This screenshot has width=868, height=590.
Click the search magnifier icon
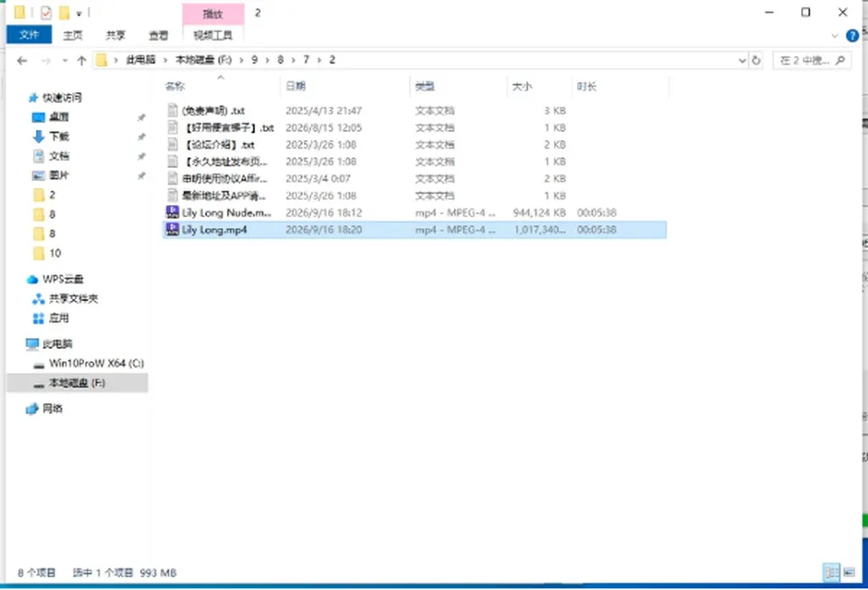[x=840, y=61]
